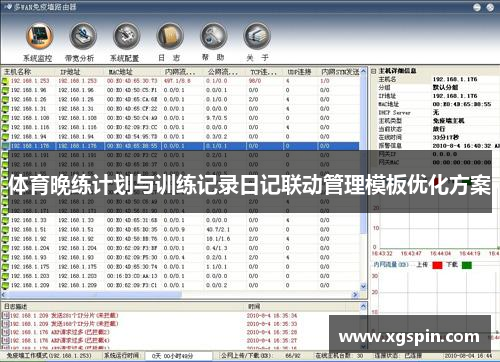Click 在线时间 value 33分17秒
This screenshot has width=500, height=362.
(x=446, y=137)
